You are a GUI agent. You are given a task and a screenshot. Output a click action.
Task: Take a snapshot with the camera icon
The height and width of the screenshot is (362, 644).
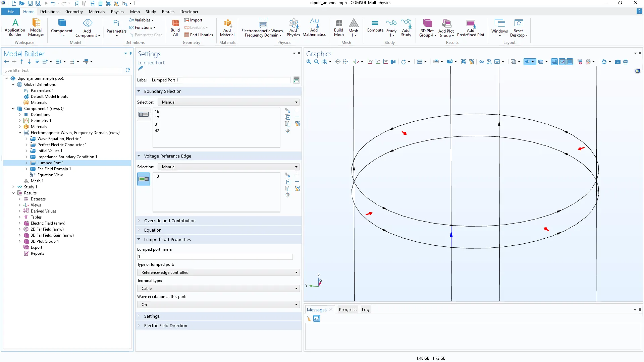tap(618, 62)
